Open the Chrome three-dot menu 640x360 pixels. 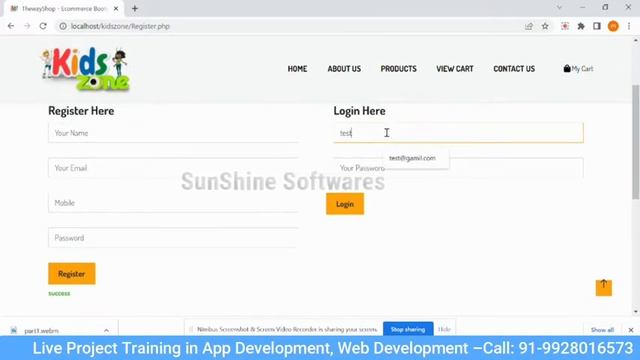[x=629, y=26]
